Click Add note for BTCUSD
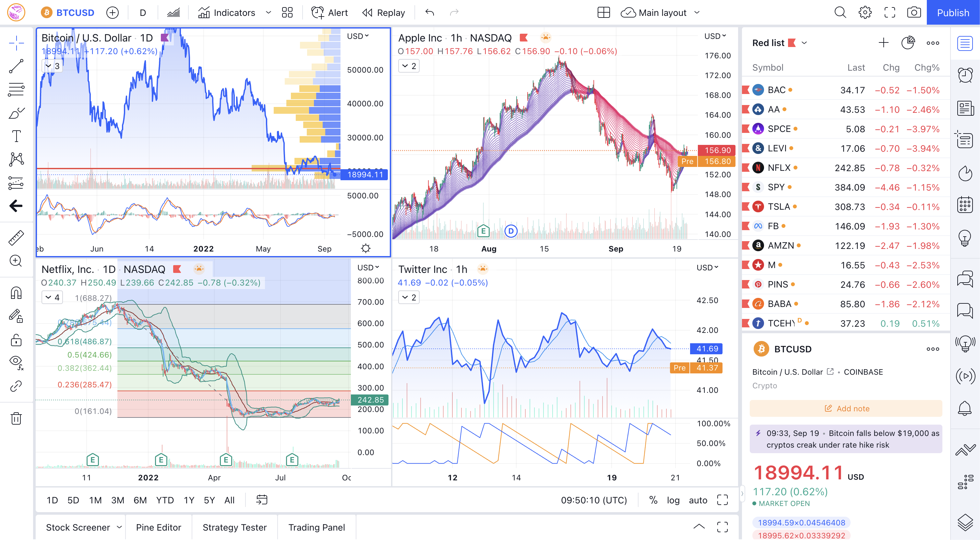980x540 pixels. click(x=846, y=408)
